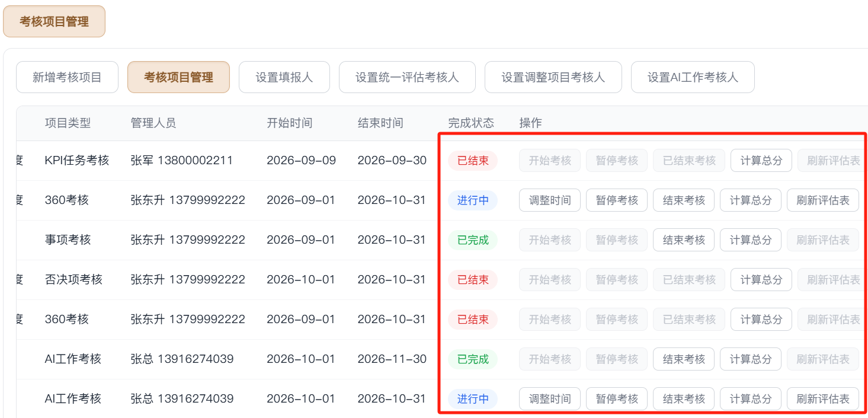Switch to 设置统一评估考核人
This screenshot has width=868, height=418.
pyautogui.click(x=407, y=77)
